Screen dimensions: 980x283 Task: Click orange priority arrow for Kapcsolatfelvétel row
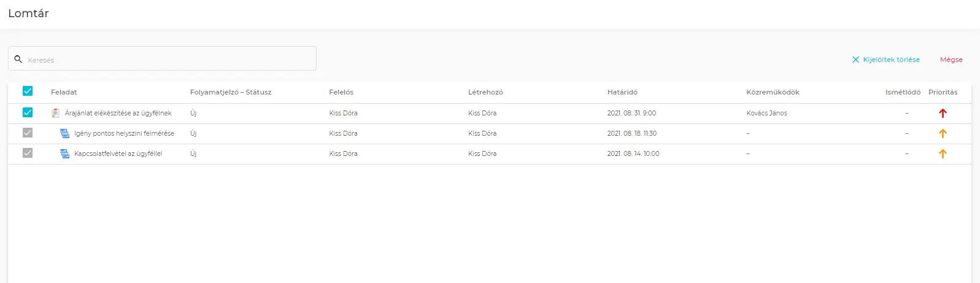pos(943,153)
